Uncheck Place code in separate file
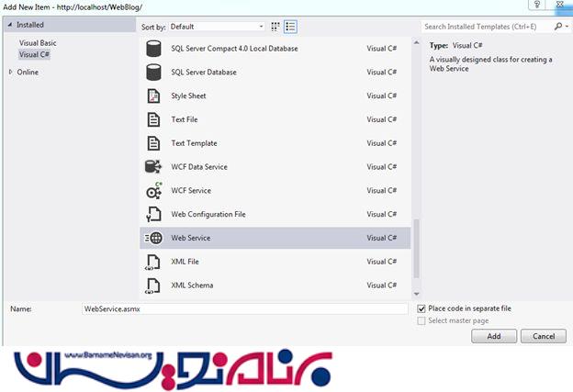 pos(421,308)
